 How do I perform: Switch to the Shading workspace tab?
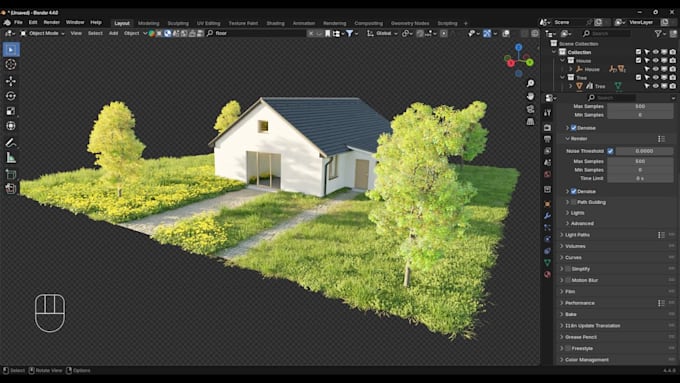(275, 23)
